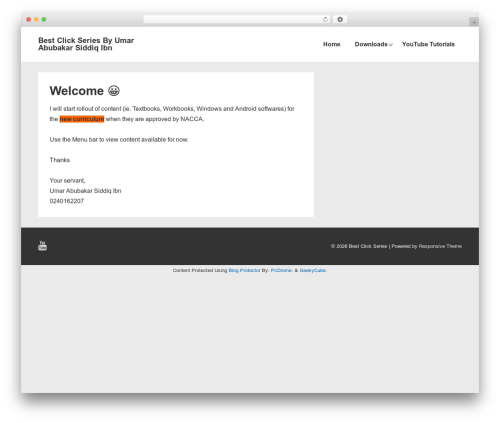
Task: Open the YouTube icon in the footer
Action: (42, 246)
